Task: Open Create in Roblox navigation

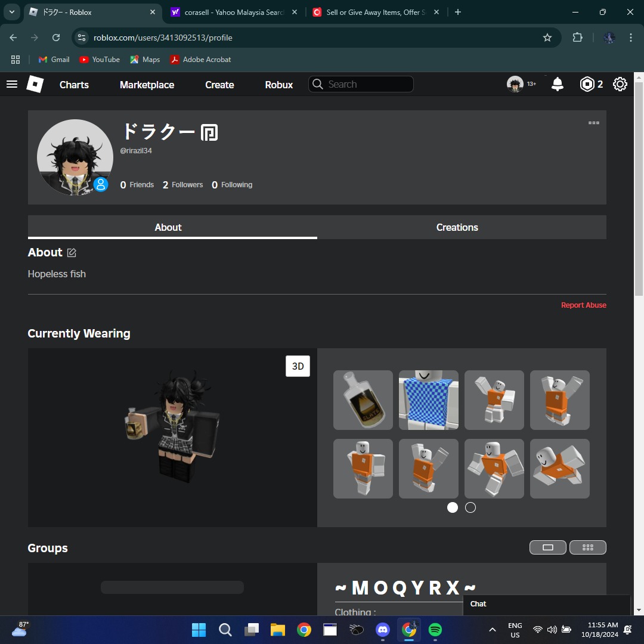Action: click(x=219, y=85)
